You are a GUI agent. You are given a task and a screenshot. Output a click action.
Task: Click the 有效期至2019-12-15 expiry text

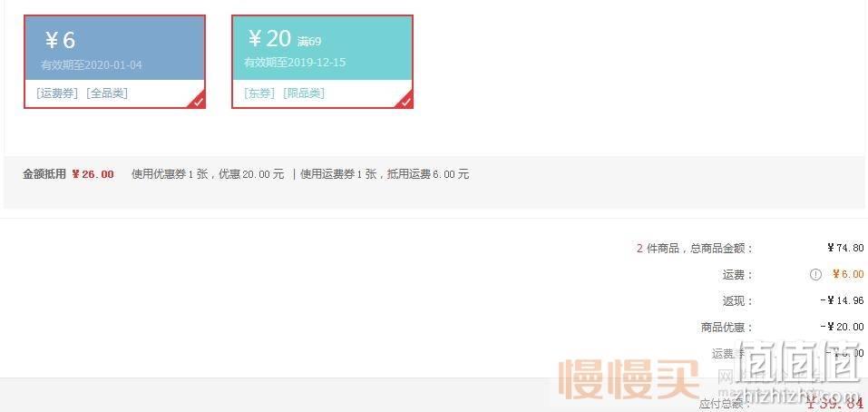(295, 63)
